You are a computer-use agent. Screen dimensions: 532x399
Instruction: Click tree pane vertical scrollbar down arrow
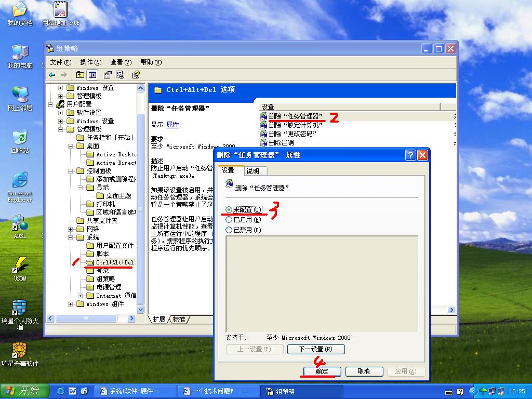coord(140,310)
